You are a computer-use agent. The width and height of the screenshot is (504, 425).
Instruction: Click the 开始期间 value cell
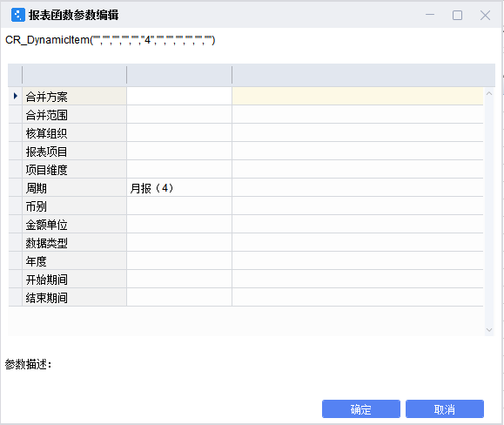(x=179, y=280)
